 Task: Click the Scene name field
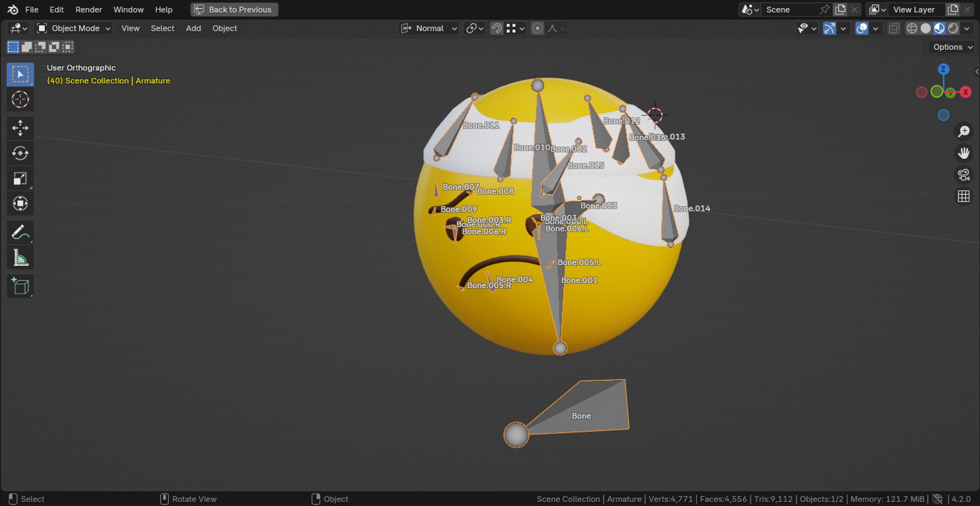pos(791,10)
